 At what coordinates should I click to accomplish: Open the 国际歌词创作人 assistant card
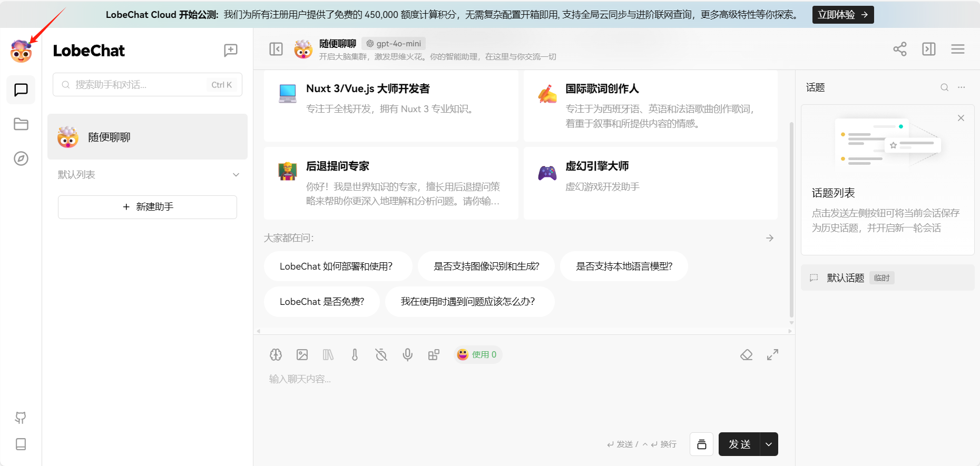click(x=651, y=106)
